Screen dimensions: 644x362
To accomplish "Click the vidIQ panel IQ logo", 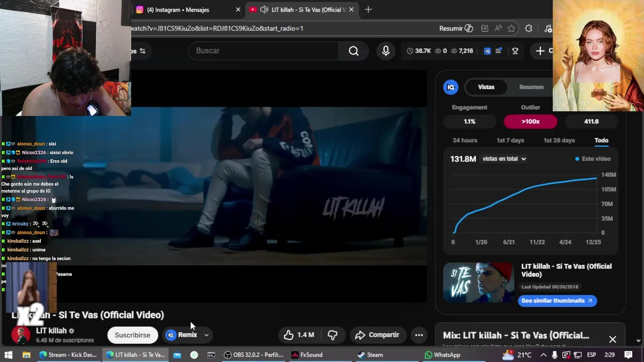I will point(451,87).
